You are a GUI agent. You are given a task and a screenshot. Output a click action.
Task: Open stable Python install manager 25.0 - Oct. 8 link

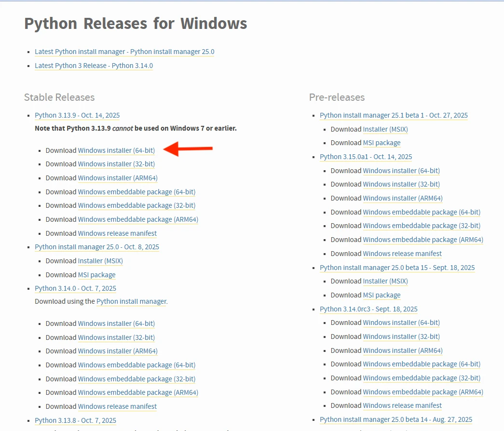coord(96,247)
